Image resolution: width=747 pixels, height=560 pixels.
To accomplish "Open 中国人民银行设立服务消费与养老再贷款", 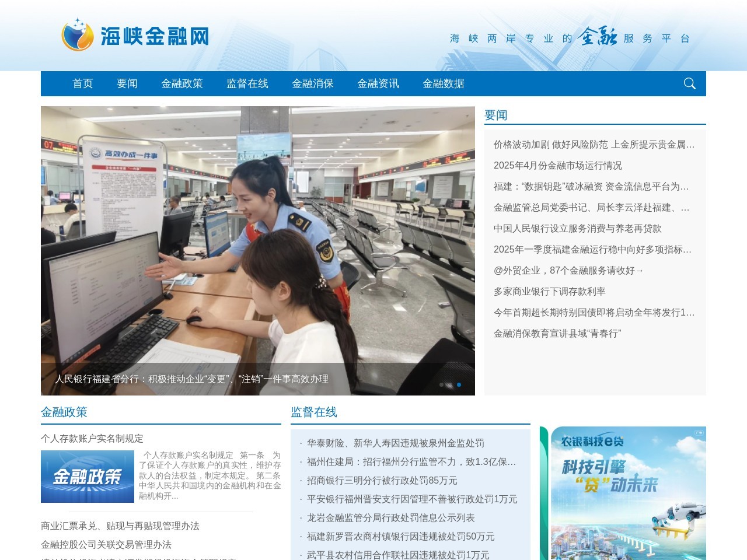I will coord(578,229).
